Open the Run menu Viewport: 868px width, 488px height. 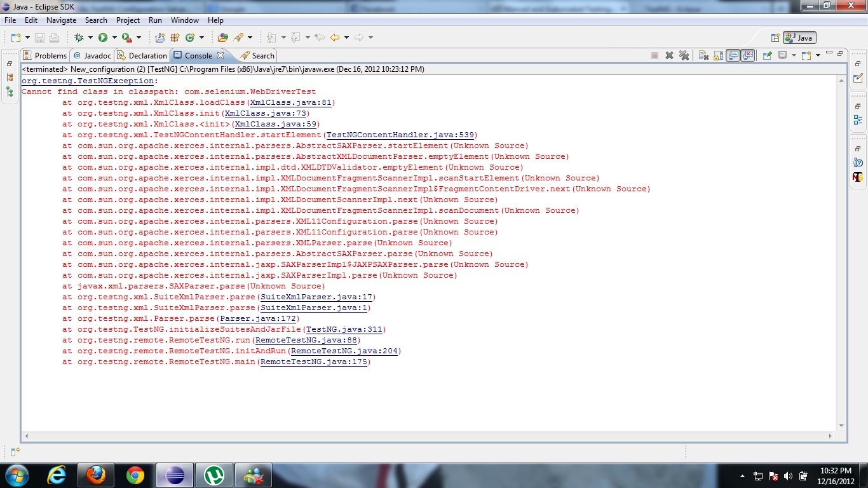pyautogui.click(x=155, y=20)
